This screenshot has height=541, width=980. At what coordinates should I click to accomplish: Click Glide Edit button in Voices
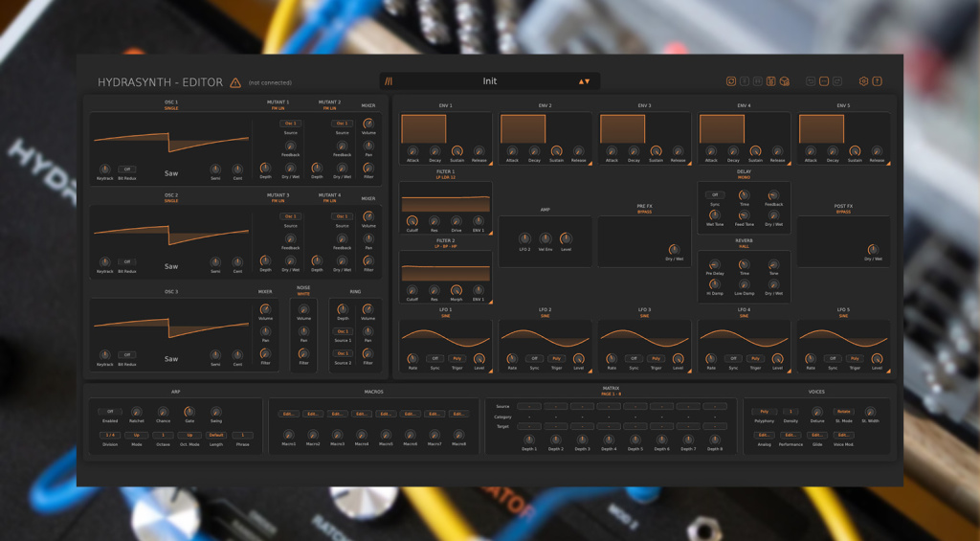pos(817,436)
